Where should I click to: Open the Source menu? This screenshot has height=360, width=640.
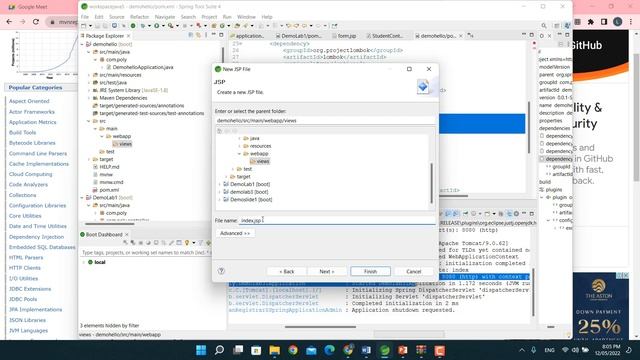pos(116,17)
